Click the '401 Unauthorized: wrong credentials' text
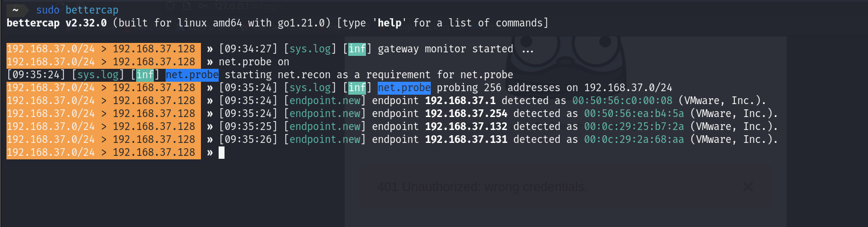 pyautogui.click(x=482, y=187)
